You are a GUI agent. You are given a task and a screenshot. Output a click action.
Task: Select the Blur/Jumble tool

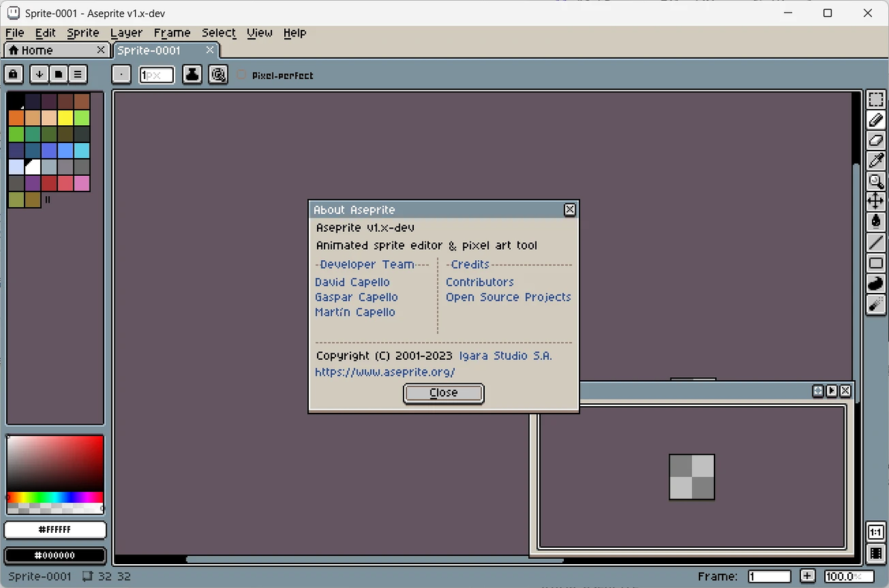(876, 304)
